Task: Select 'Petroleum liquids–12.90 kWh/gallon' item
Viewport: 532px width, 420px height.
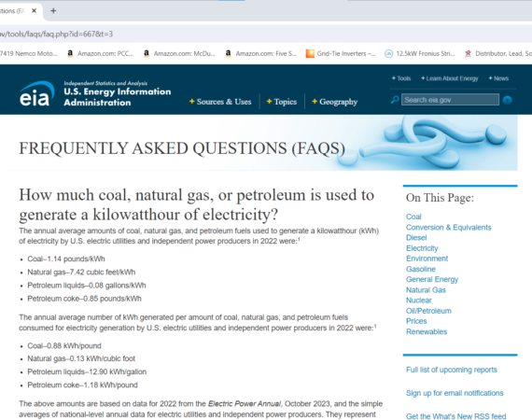Action: pyautogui.click(x=87, y=371)
